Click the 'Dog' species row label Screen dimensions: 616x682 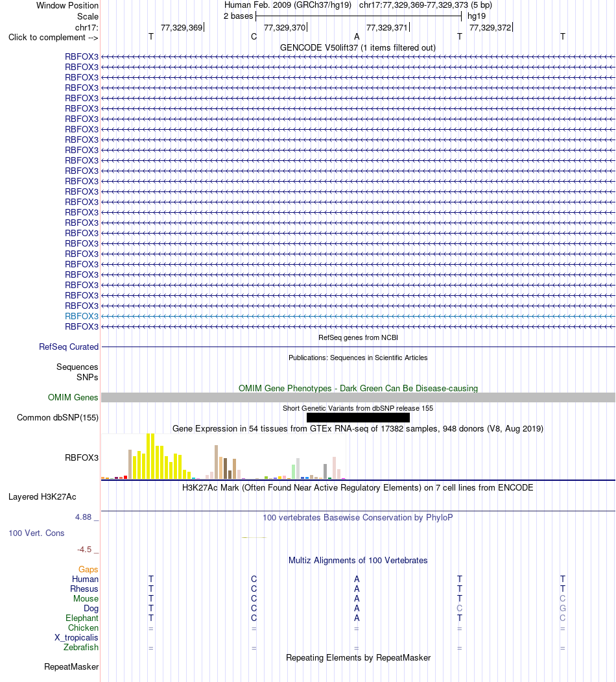91,609
